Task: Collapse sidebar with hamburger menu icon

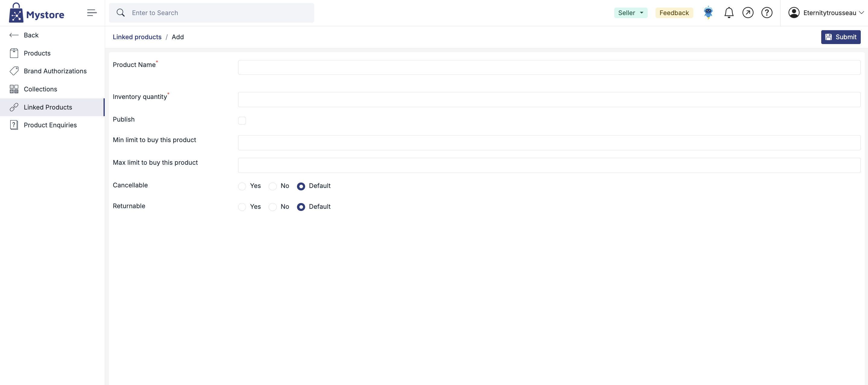Action: (92, 13)
